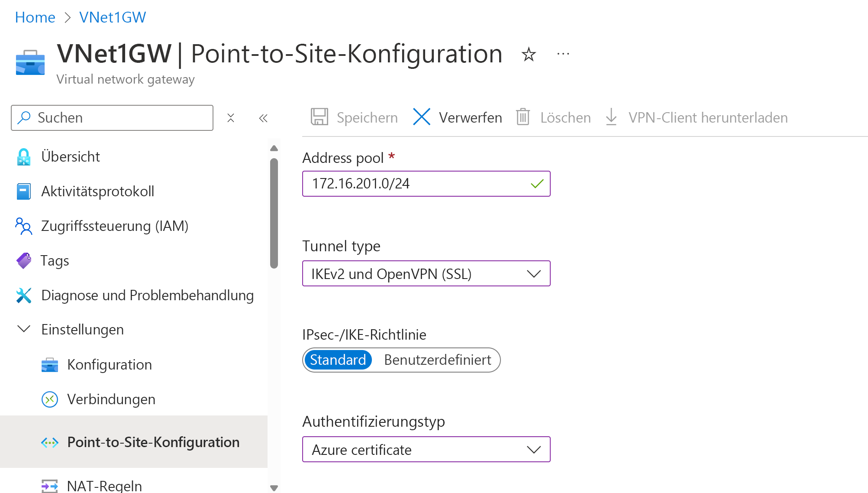This screenshot has width=868, height=493.
Task: Open the Tunnel type dropdown
Action: pyautogui.click(x=426, y=273)
